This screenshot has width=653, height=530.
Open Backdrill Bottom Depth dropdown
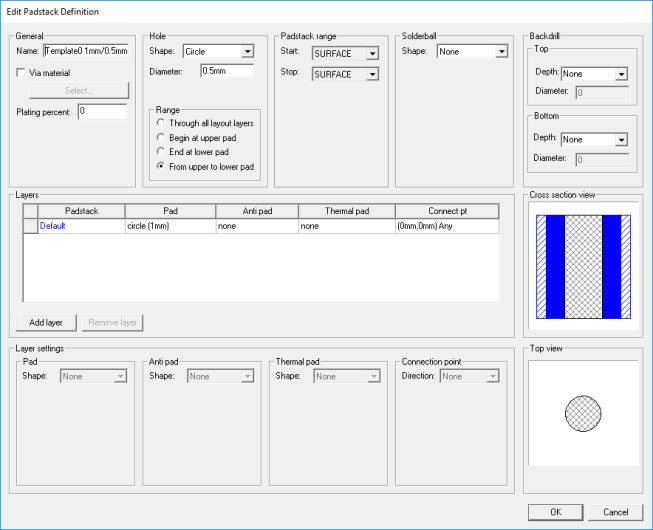pyautogui.click(x=621, y=140)
